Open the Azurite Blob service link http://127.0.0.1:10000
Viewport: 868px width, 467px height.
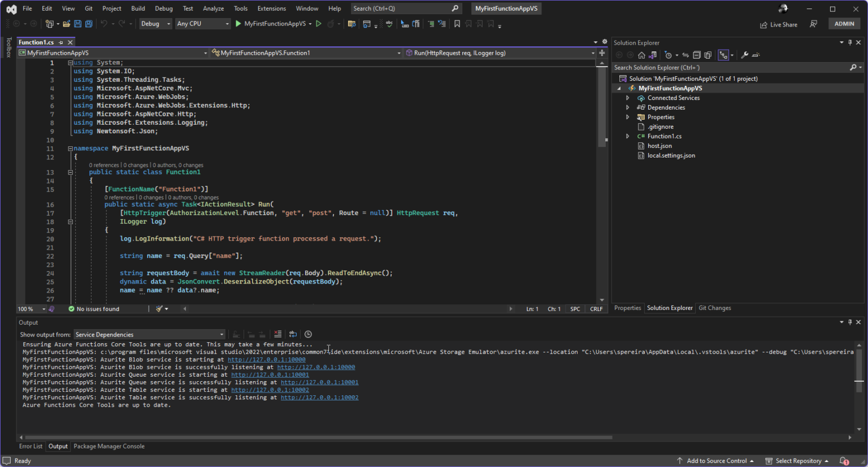(x=266, y=359)
